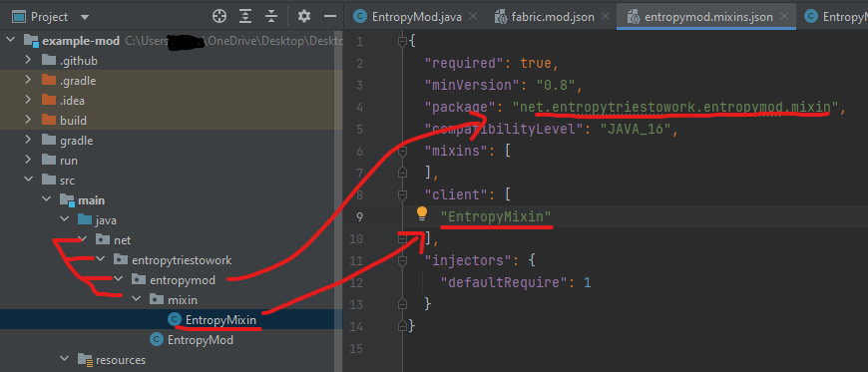Click the Select Opened File target icon
Screen dimensions: 868x372
coord(219,17)
